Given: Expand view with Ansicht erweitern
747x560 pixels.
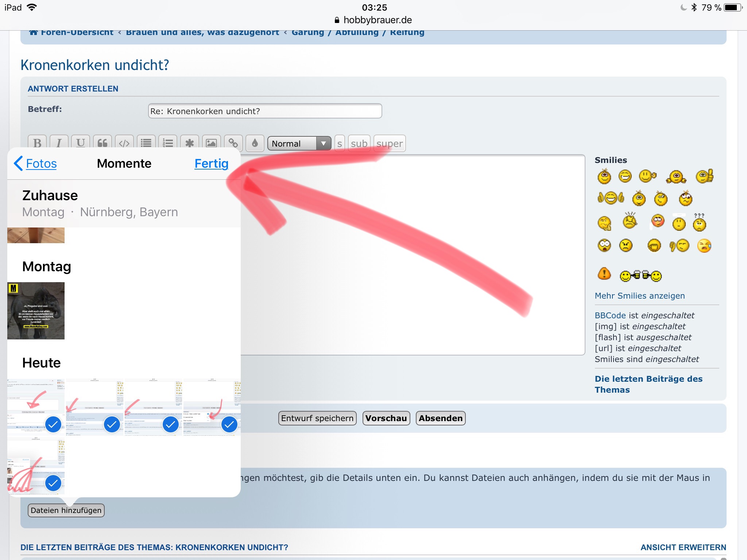Looking at the screenshot, I should (683, 547).
